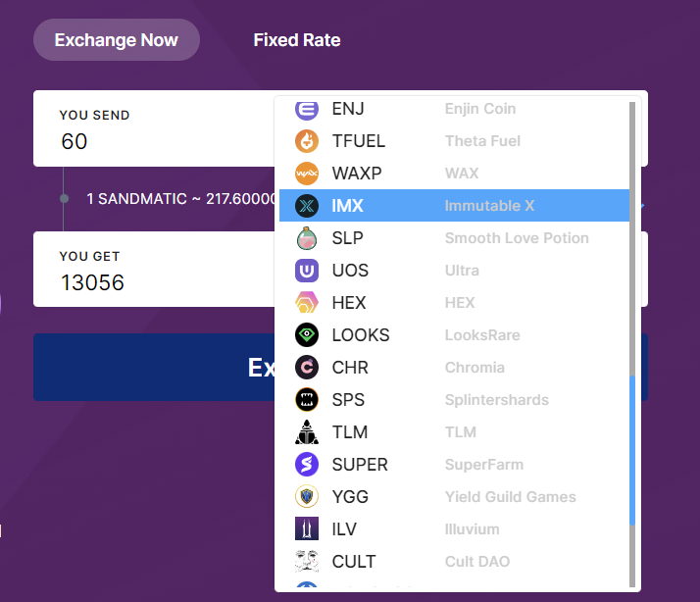Pick UOS currency option
The image size is (700, 602).
(454, 271)
